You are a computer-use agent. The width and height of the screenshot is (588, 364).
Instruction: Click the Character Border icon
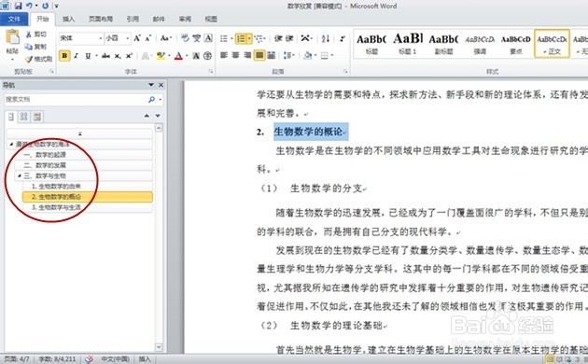[208, 38]
